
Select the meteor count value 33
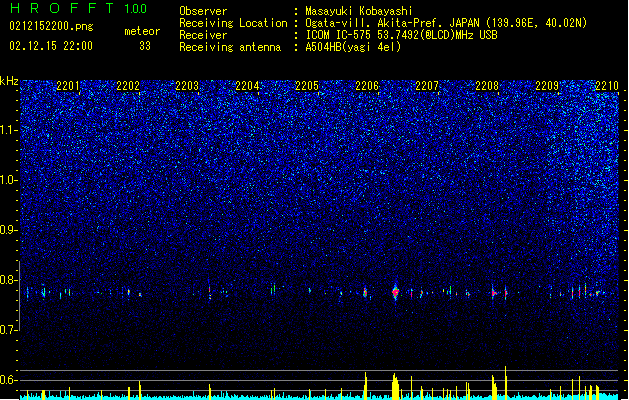click(x=145, y=46)
